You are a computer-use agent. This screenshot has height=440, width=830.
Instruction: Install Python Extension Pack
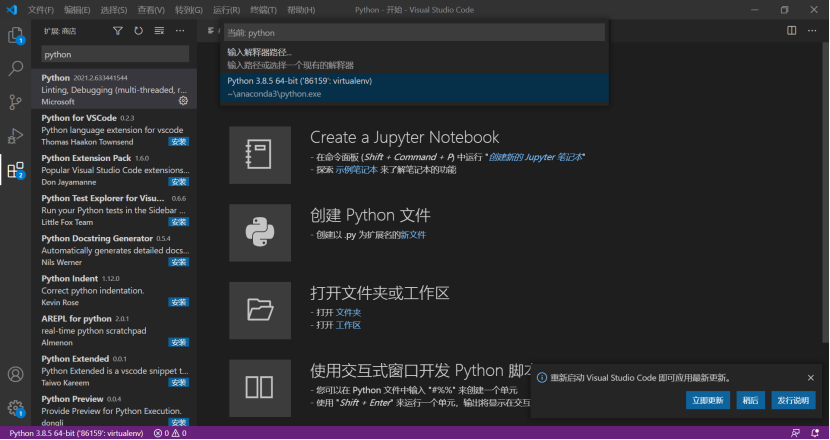click(x=179, y=182)
